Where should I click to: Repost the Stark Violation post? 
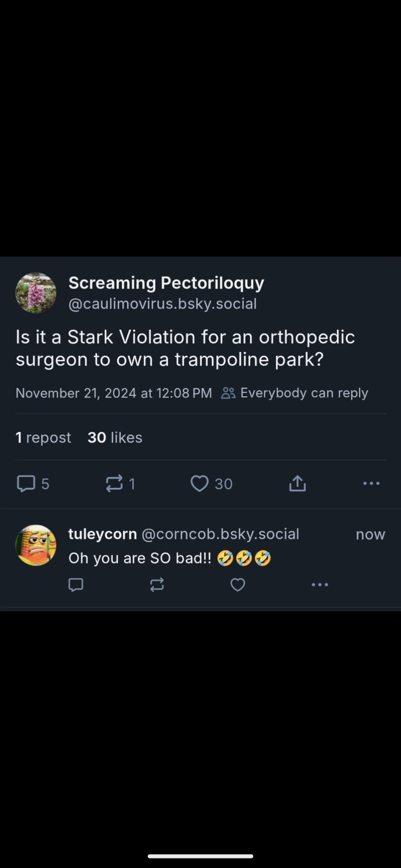coord(114,483)
